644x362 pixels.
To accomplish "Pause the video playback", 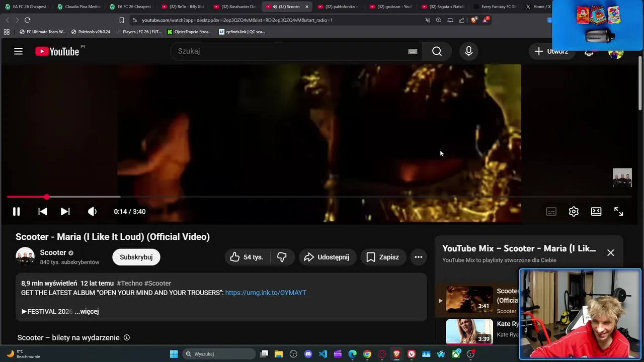I will click(16, 212).
